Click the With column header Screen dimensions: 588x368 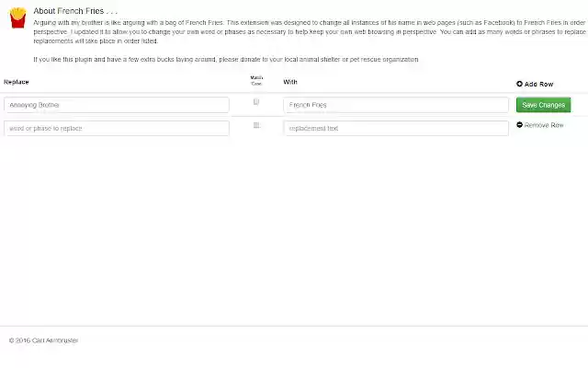[x=290, y=82]
